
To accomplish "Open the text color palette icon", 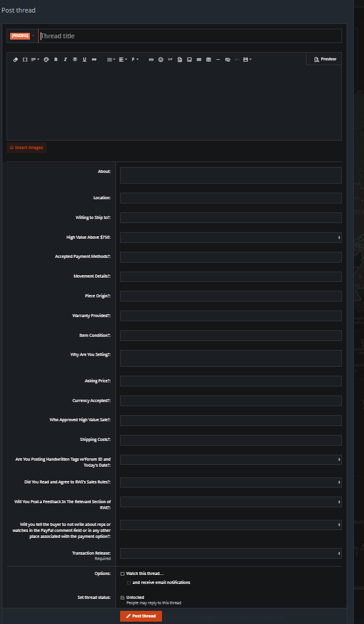I will click(46, 59).
